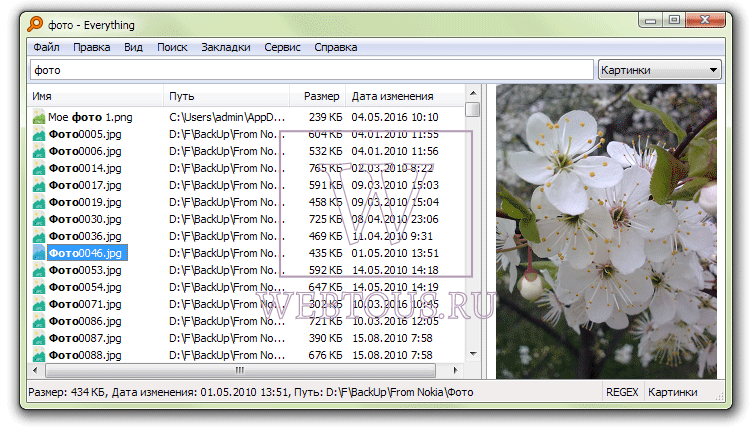Image resolution: width=752 pixels, height=427 pixels.
Task: Click the file icon beside Фото0014.jpg
Action: (x=38, y=168)
